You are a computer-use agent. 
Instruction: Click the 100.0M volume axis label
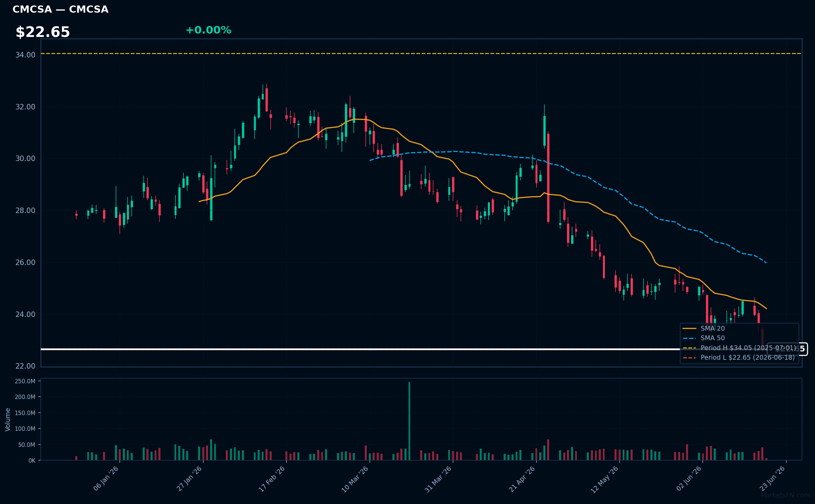(x=25, y=428)
